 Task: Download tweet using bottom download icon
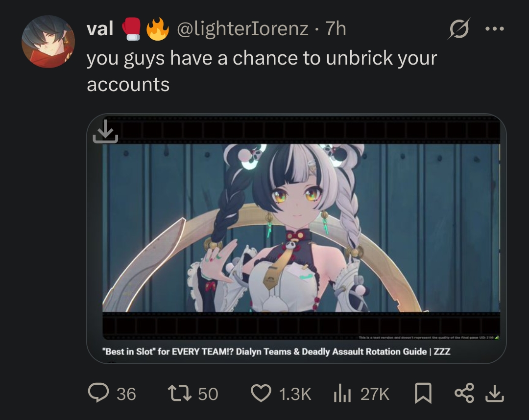click(494, 394)
